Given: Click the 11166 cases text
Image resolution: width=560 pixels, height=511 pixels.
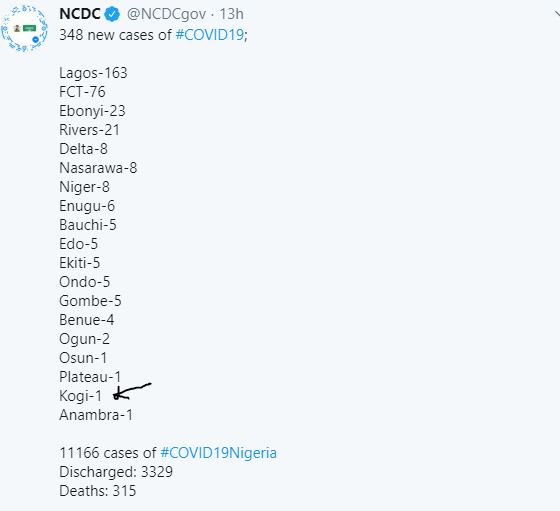Looking at the screenshot, I should pyautogui.click(x=108, y=453).
